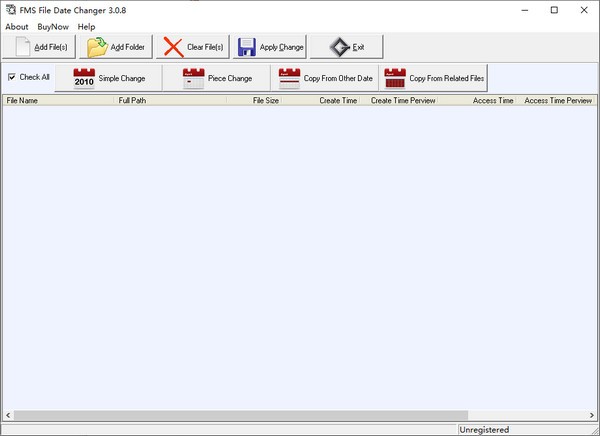600x436 pixels.
Task: Toggle the Check All checkbox
Action: pos(12,77)
